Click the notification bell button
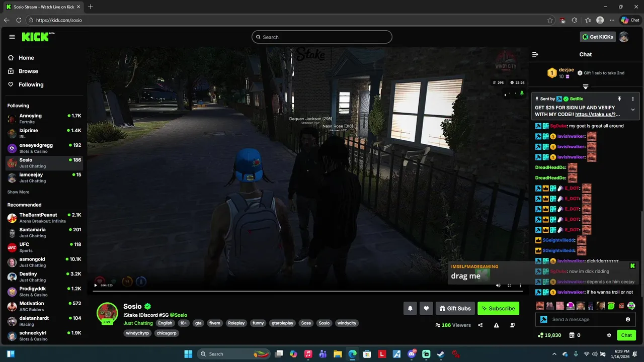644x362 pixels. tap(410, 308)
